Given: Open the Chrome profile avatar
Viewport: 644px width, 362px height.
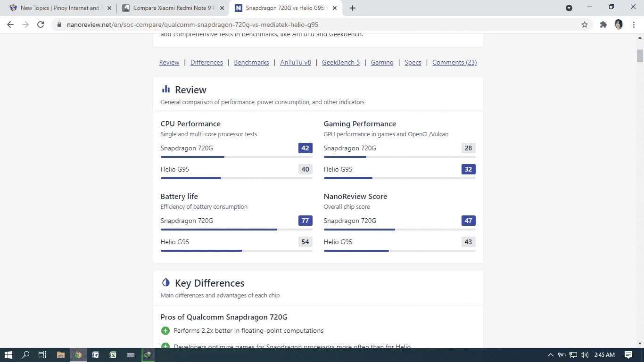Looking at the screenshot, I should click(619, 25).
